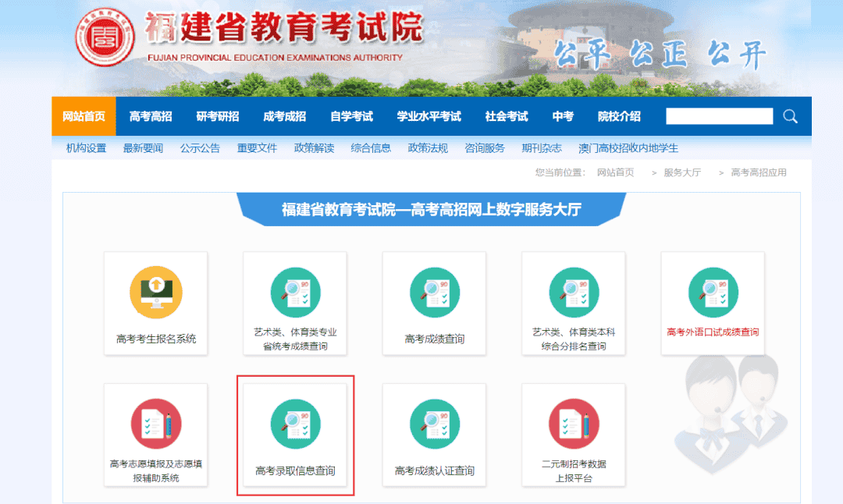Open the 艺术类、体育类专业省统考成绩查询 icon
The image size is (843, 504).
pyautogui.click(x=295, y=293)
